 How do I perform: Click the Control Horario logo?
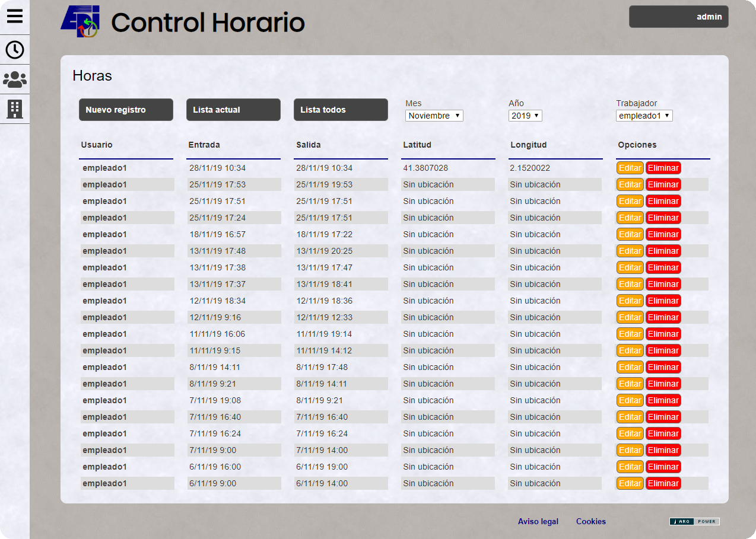tap(183, 22)
